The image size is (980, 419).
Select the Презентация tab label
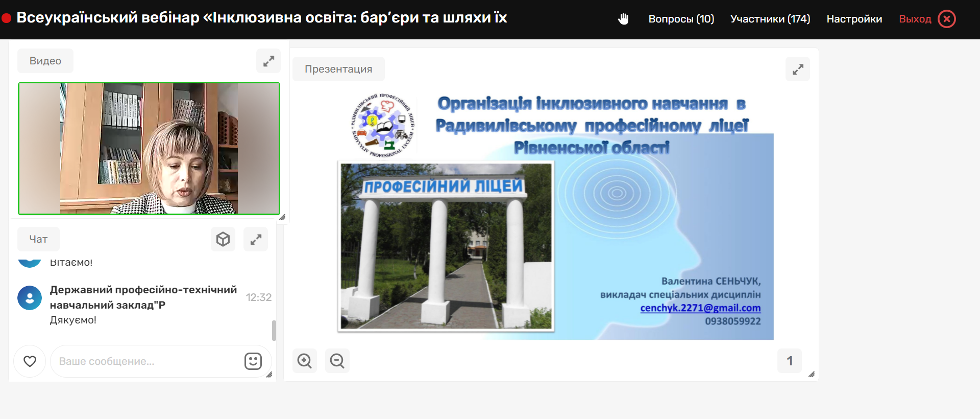tap(338, 69)
